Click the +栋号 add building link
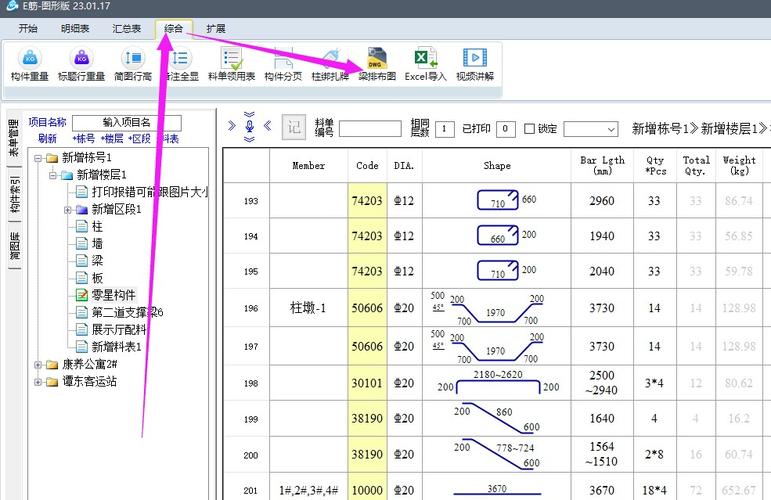Image resolution: width=771 pixels, height=500 pixels. coord(83,139)
